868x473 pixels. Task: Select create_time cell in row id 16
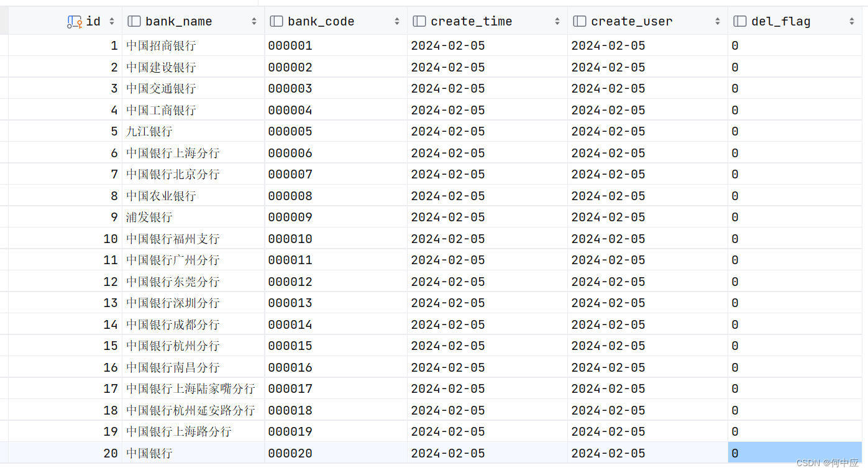(488, 367)
